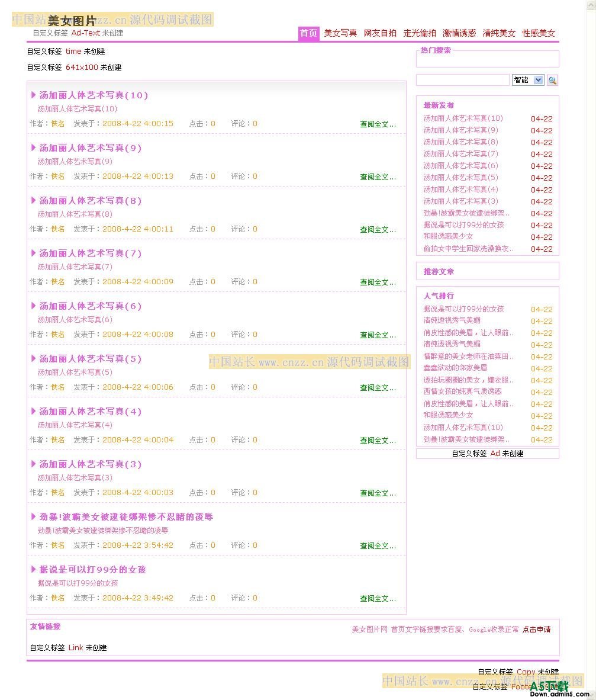596x700 pixels.
Task: Click author 佚名 on 汤加丽人体艺术写真(10) row
Action: pyautogui.click(x=58, y=124)
